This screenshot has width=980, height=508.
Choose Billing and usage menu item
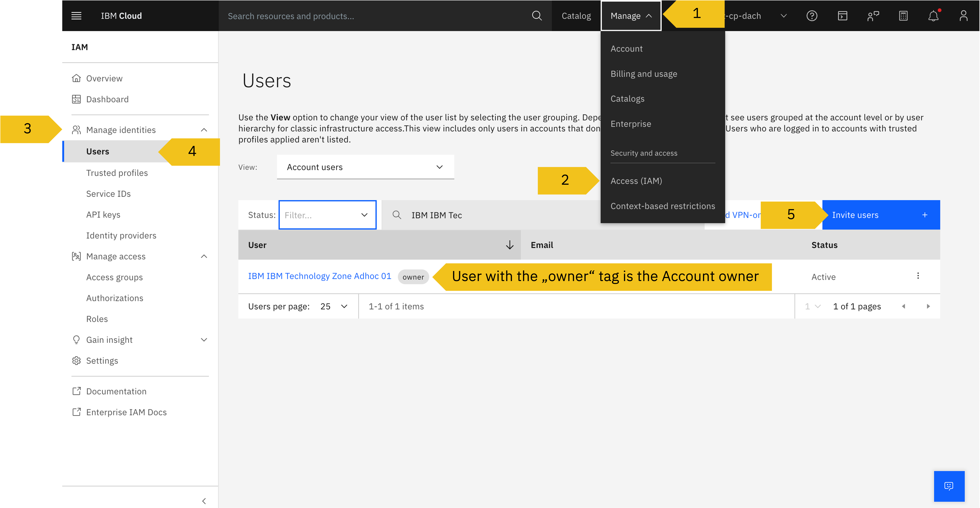point(644,74)
